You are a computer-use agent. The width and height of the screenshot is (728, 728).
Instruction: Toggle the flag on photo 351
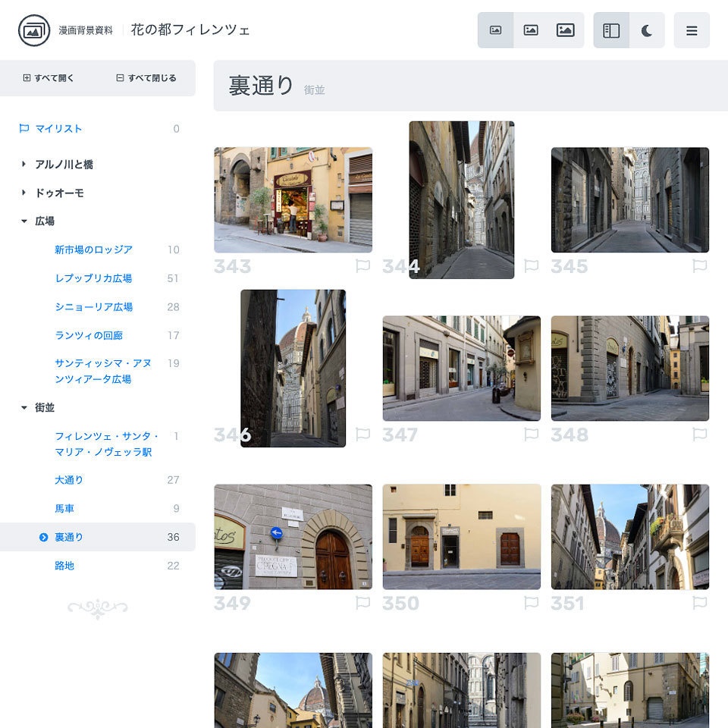point(701,605)
